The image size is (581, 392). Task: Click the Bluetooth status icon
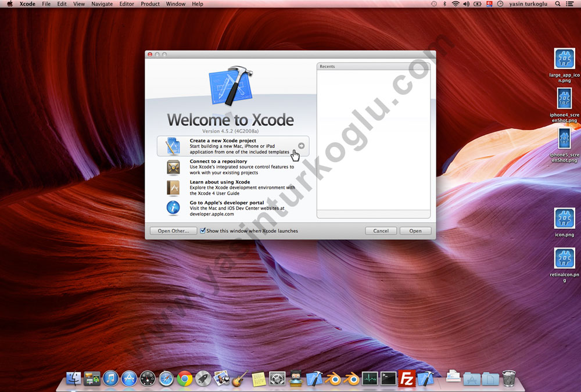(444, 3)
